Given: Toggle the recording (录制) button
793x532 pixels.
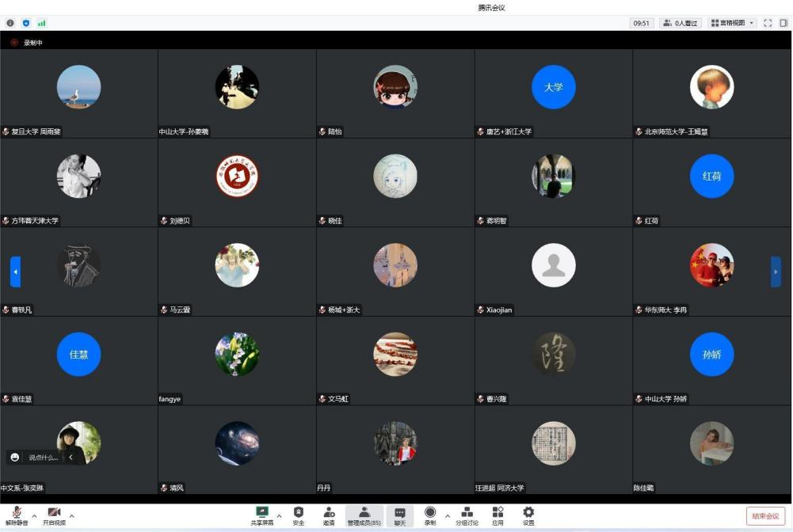Looking at the screenshot, I should pyautogui.click(x=430, y=515).
